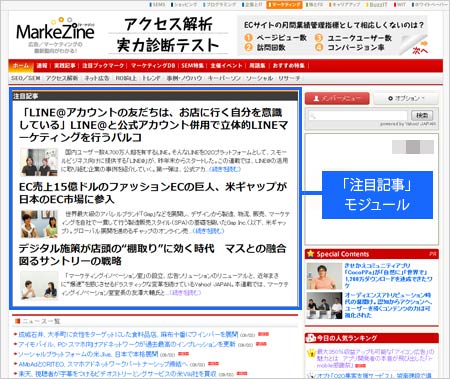The height and width of the screenshot is (379, 450).
Task: Open the サントリー article thumbnail photo
Action: tap(39, 285)
